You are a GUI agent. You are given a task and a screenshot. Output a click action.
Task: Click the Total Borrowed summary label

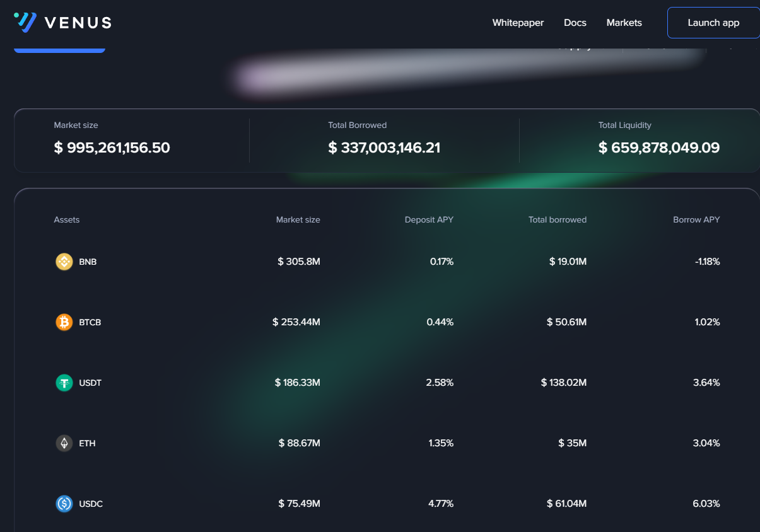pyautogui.click(x=358, y=125)
